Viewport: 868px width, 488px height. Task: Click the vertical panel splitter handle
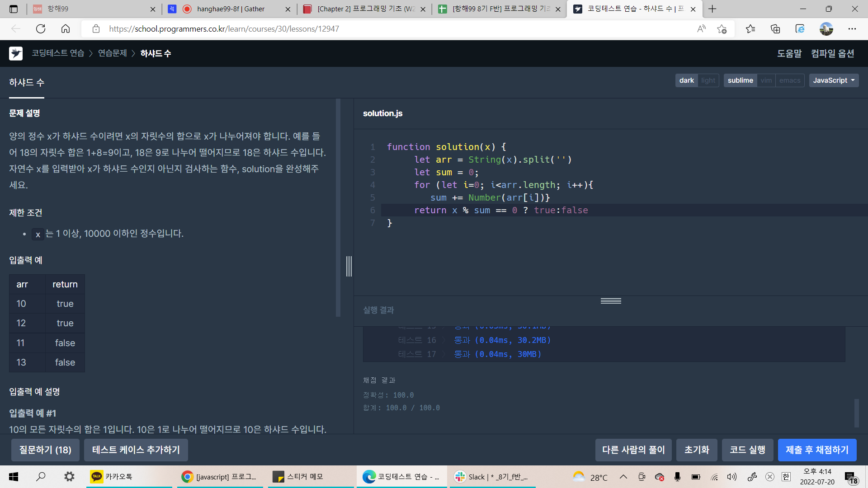click(x=349, y=266)
